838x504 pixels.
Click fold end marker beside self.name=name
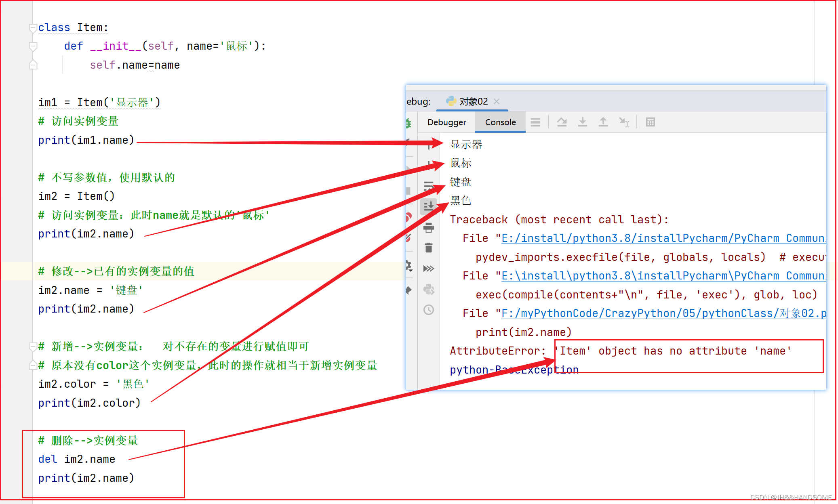point(34,65)
